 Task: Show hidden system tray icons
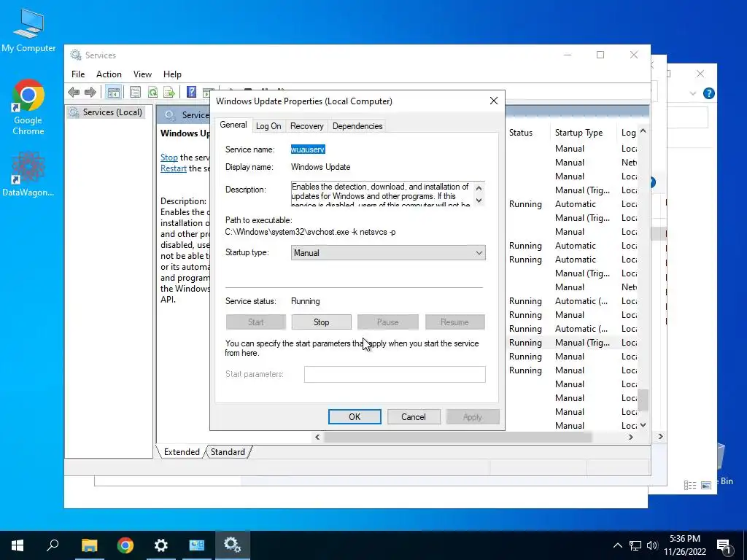[x=617, y=545]
